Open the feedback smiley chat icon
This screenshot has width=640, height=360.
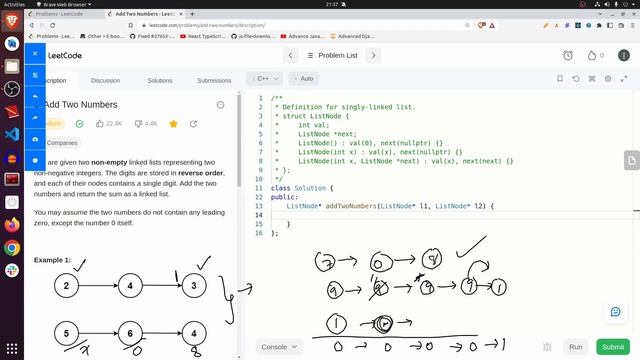coord(616,312)
